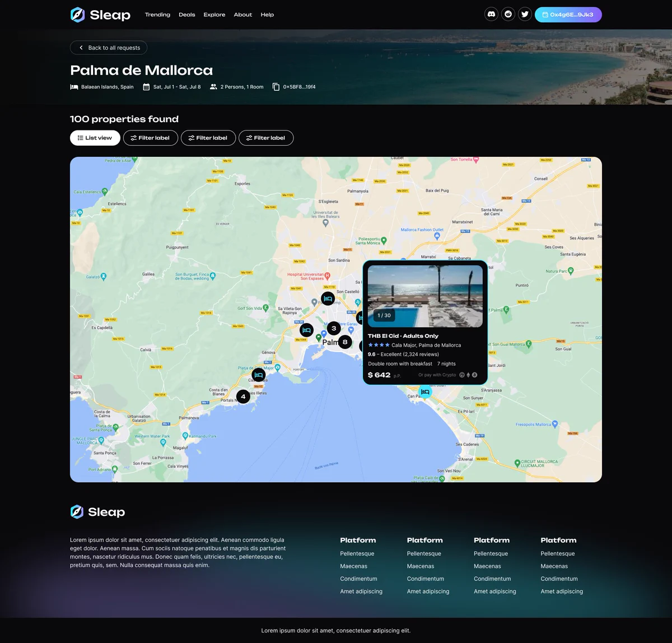Click the hotel marker near Sa Vileta-Son Rapinya
672x643 pixels.
tap(306, 330)
